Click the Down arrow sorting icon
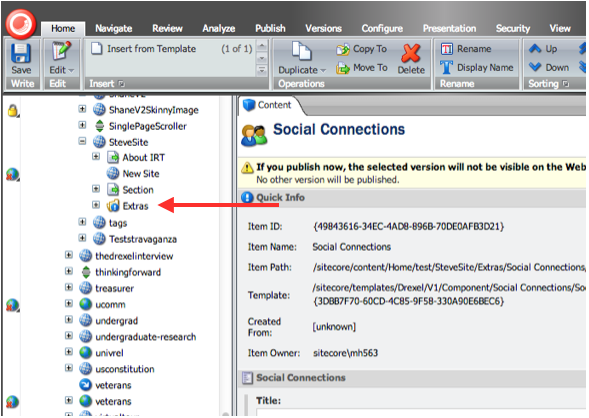The image size is (589, 418). point(535,67)
